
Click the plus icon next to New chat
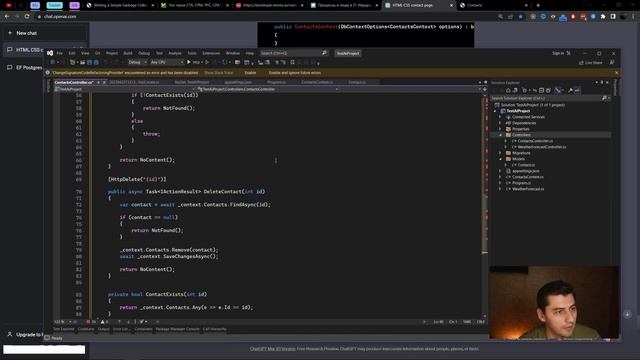tap(10, 33)
